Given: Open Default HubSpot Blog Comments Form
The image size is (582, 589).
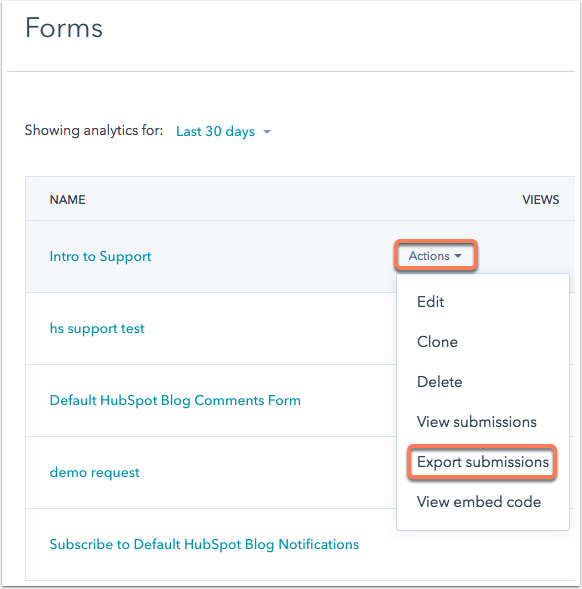Looking at the screenshot, I should point(175,400).
